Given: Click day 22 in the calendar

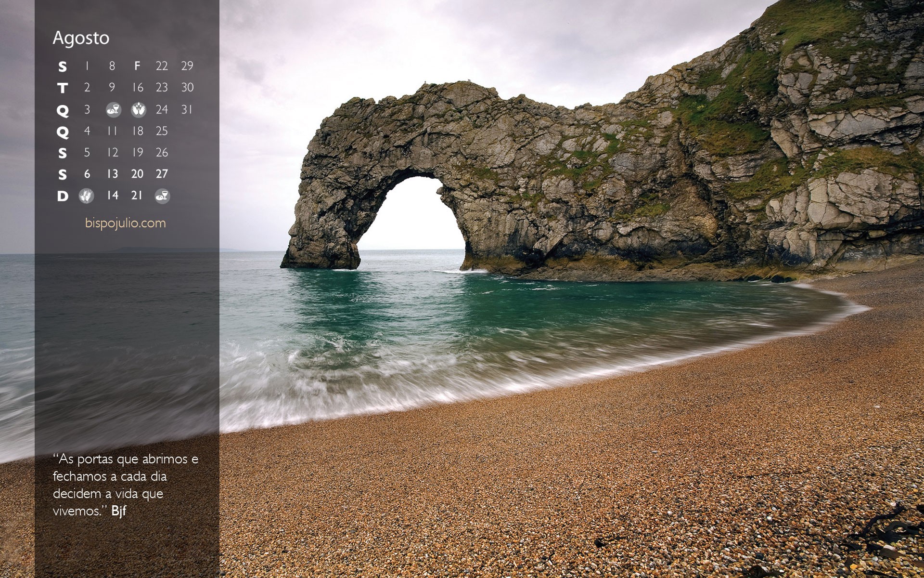Looking at the screenshot, I should [x=162, y=66].
